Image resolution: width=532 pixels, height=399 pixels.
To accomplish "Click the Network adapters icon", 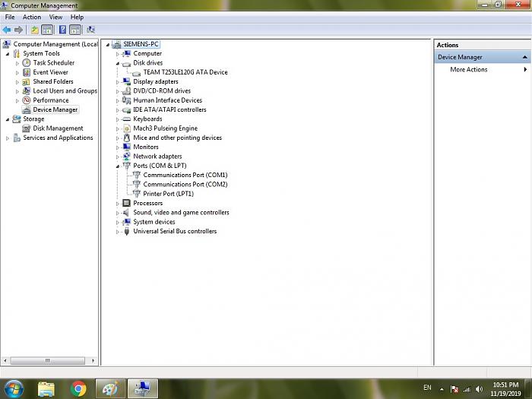I will [x=127, y=157].
